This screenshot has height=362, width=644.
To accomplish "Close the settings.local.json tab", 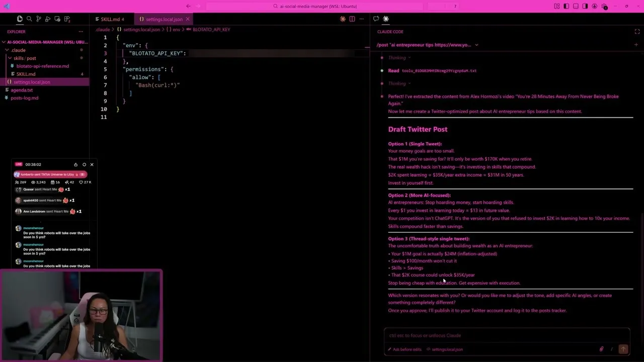I will [x=188, y=19].
